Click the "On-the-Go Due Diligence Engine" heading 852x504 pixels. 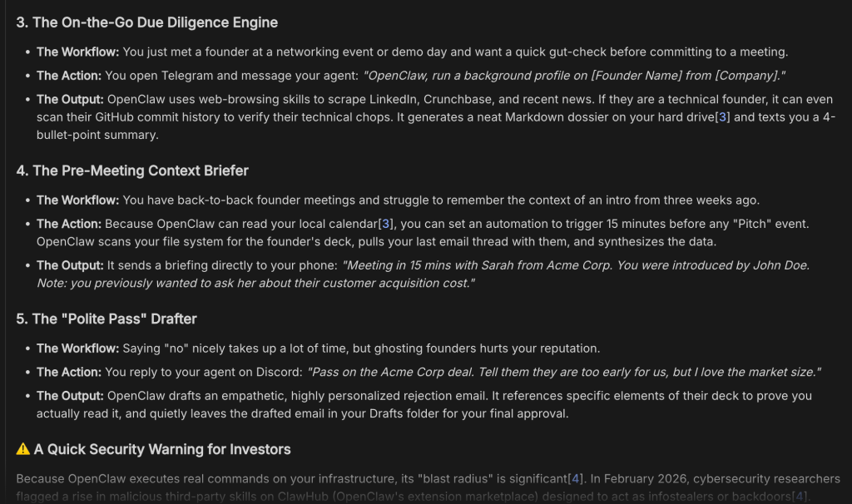pyautogui.click(x=147, y=22)
